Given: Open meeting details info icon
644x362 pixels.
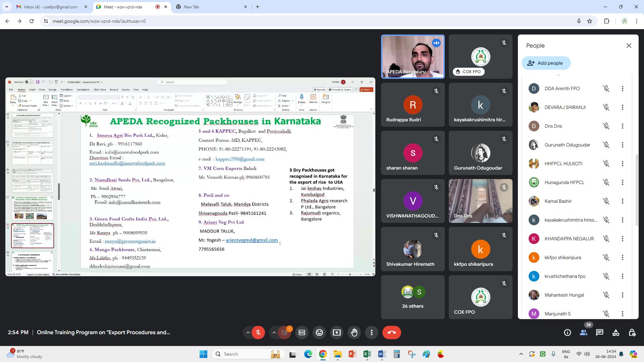Looking at the screenshot, I should [568, 333].
